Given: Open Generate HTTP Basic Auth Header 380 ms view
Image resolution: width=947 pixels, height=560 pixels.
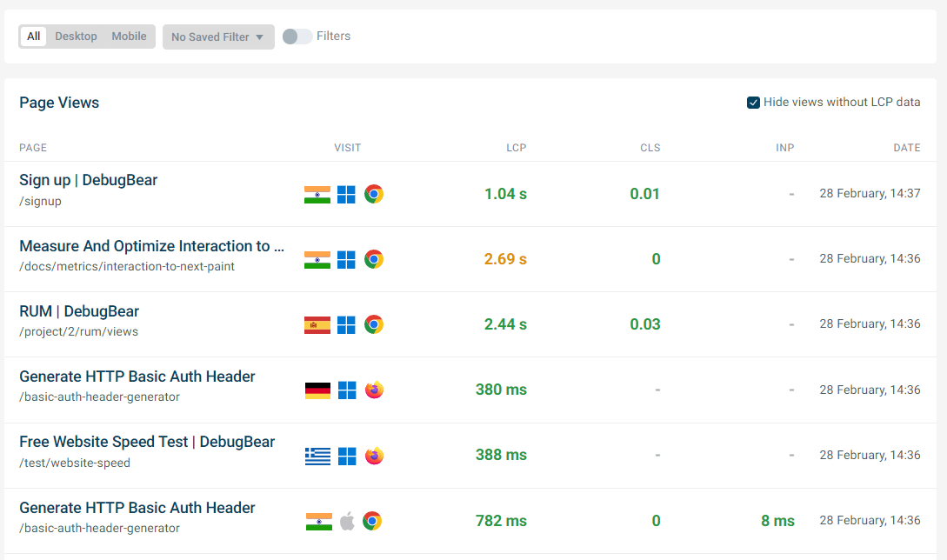Looking at the screenshot, I should (137, 377).
